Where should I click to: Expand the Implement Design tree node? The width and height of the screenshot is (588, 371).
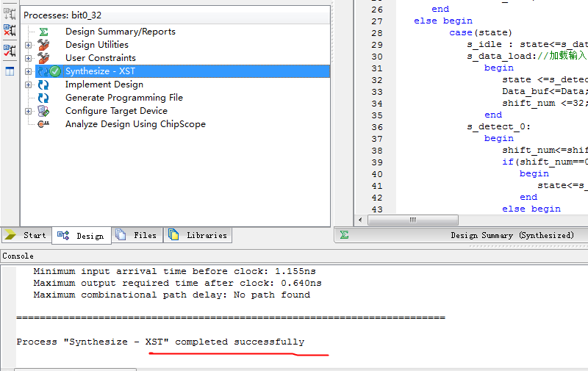pos(29,84)
